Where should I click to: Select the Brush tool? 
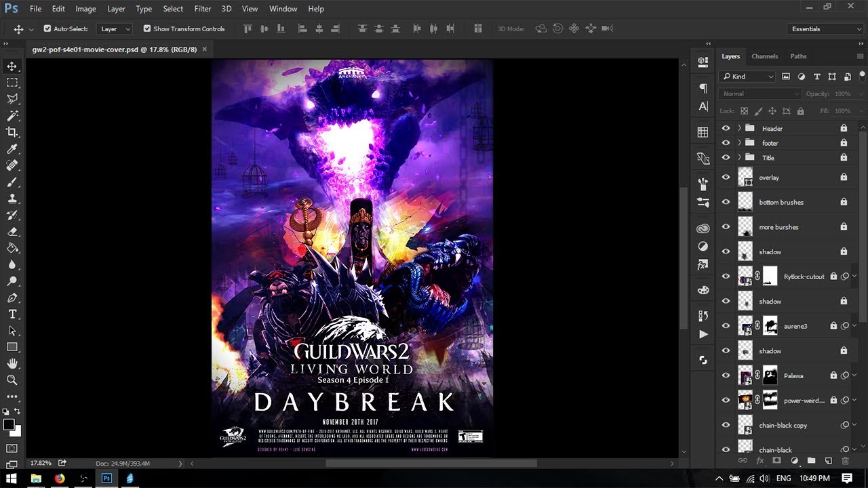[x=12, y=182]
